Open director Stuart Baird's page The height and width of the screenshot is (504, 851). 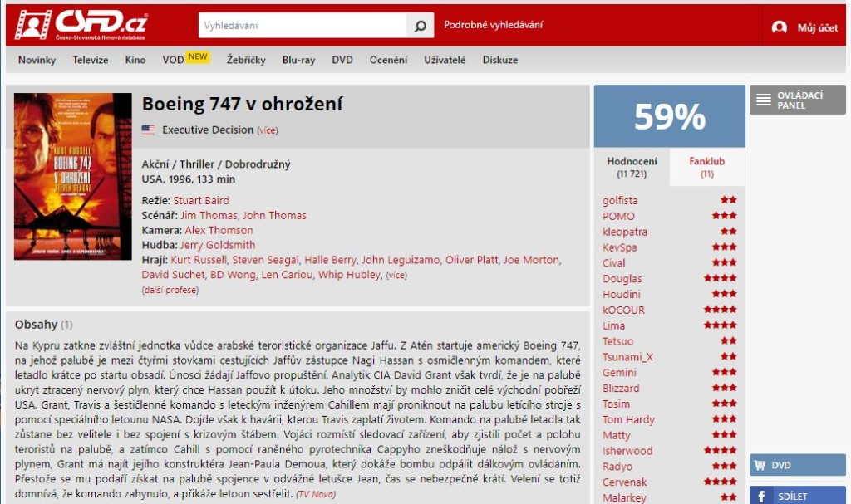point(201,200)
